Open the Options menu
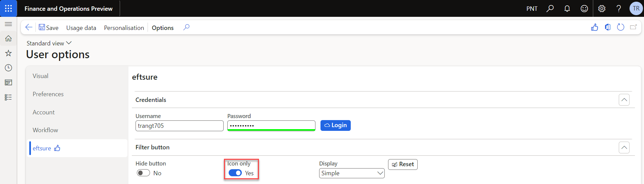 (x=162, y=28)
